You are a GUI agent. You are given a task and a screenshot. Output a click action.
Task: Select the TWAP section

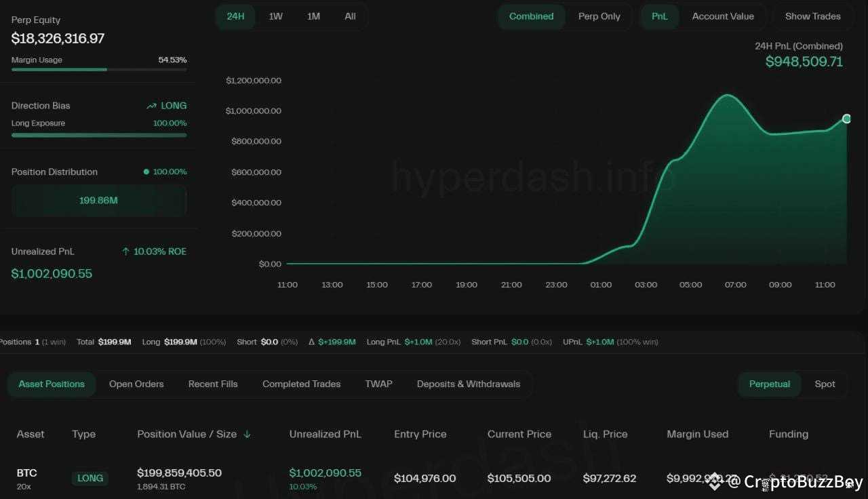click(x=378, y=384)
